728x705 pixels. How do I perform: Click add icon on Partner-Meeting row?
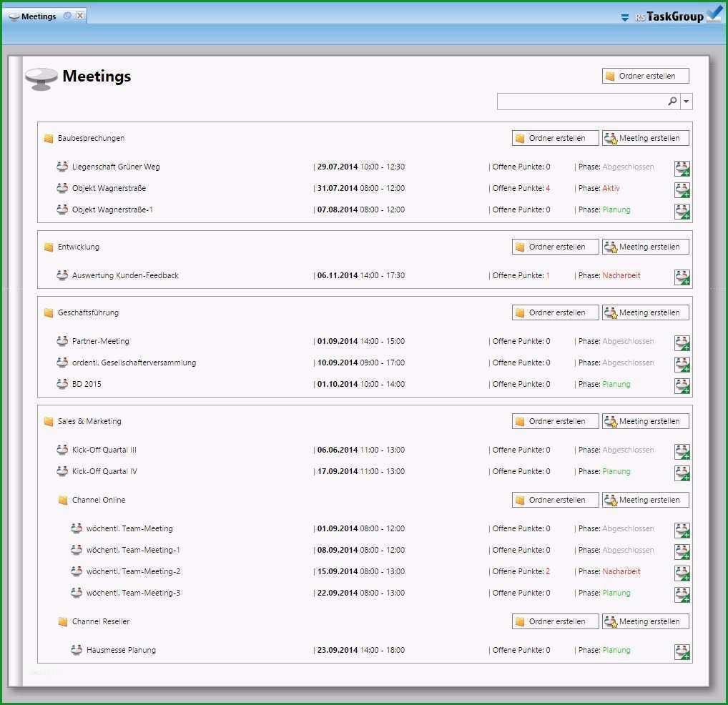682,343
